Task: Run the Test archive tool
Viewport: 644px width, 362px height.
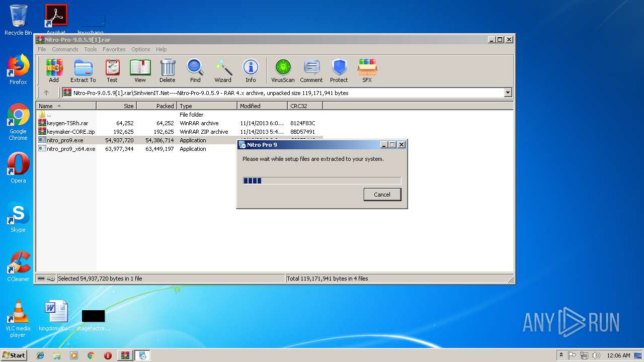Action: coord(112,71)
